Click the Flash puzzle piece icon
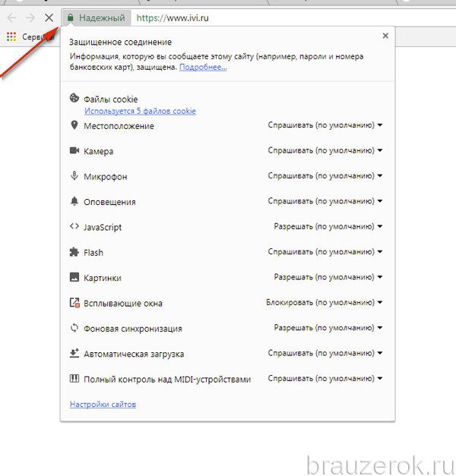This screenshot has height=476, width=456. pyautogui.click(x=74, y=251)
